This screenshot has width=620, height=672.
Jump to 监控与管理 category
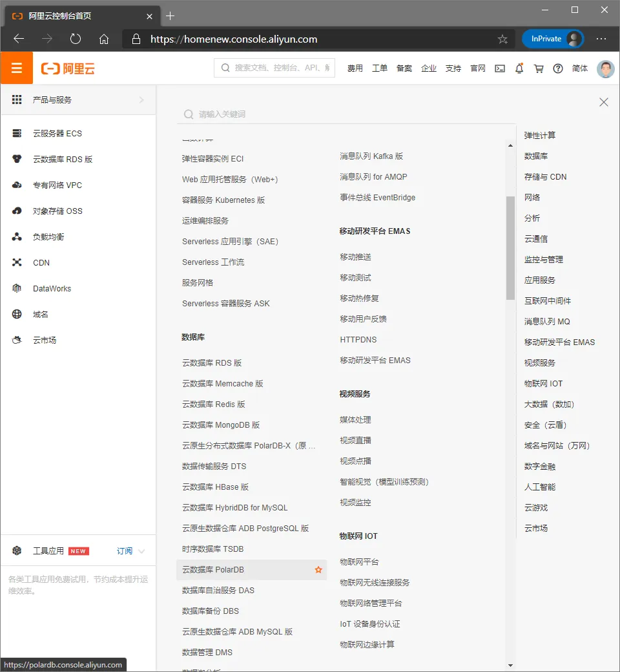[543, 259]
